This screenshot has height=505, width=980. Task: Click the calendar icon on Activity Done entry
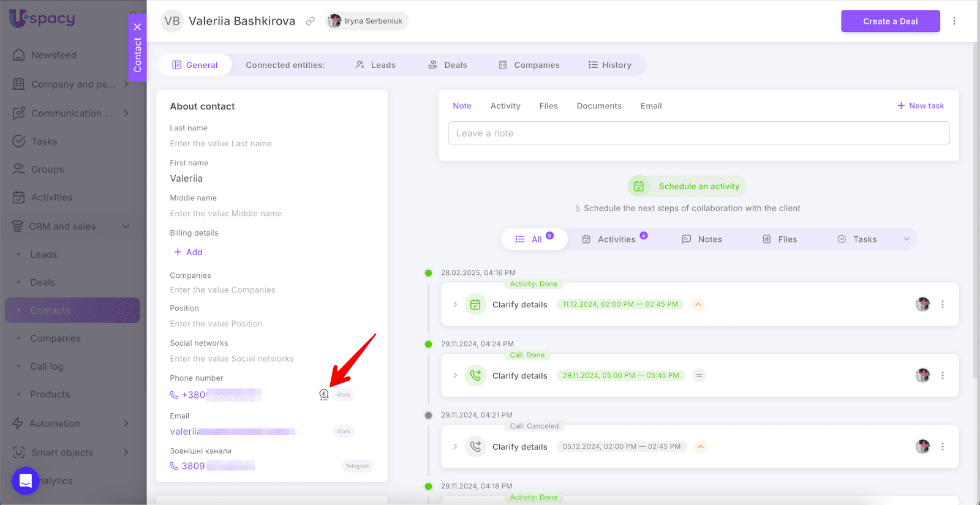coord(475,304)
